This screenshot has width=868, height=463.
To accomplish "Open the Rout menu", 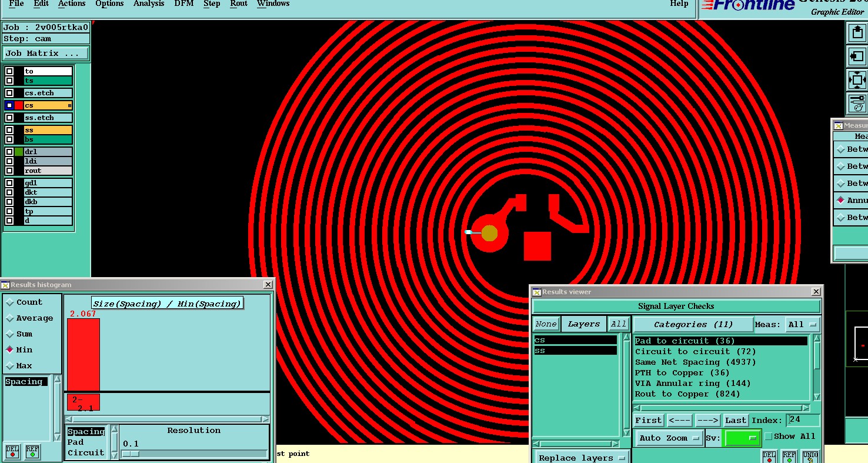I will 239,4.
